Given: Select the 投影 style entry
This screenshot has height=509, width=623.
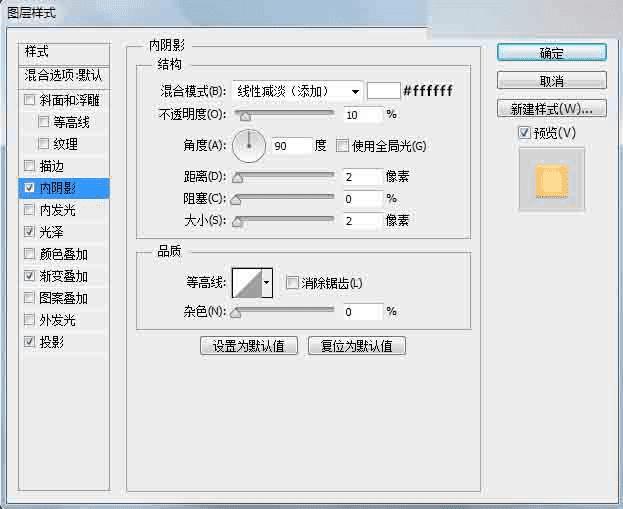Looking at the screenshot, I should pos(51,341).
